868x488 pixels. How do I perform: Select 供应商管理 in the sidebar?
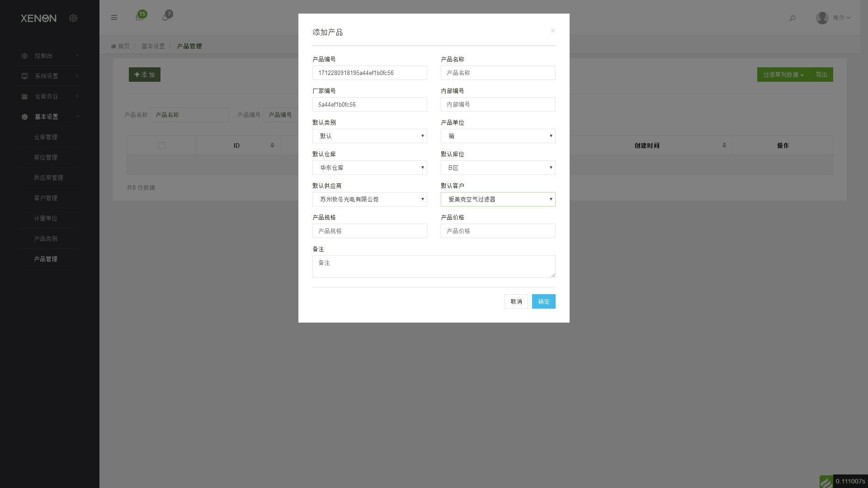pyautogui.click(x=49, y=178)
